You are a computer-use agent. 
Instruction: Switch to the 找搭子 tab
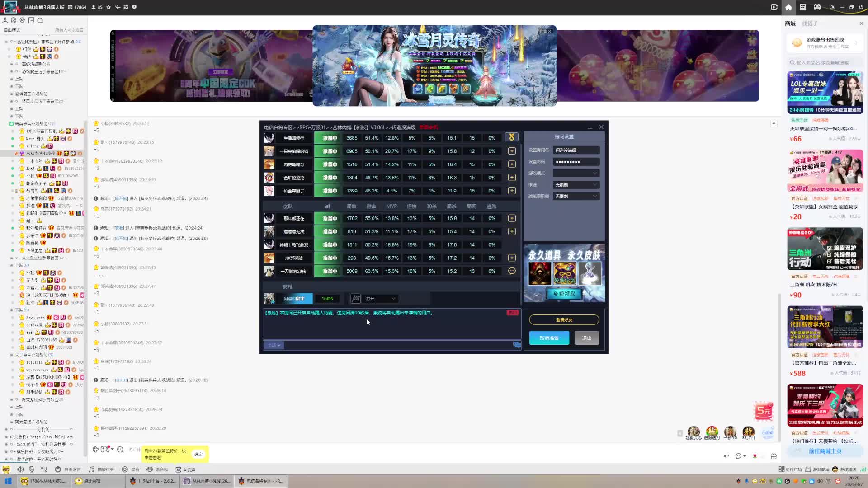[809, 23]
